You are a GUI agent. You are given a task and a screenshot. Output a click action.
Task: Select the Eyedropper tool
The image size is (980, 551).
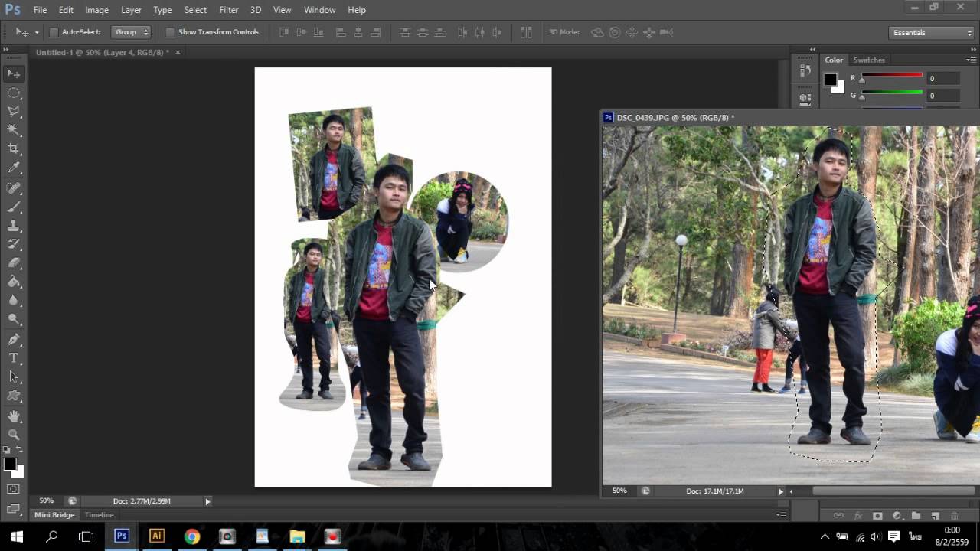14,168
